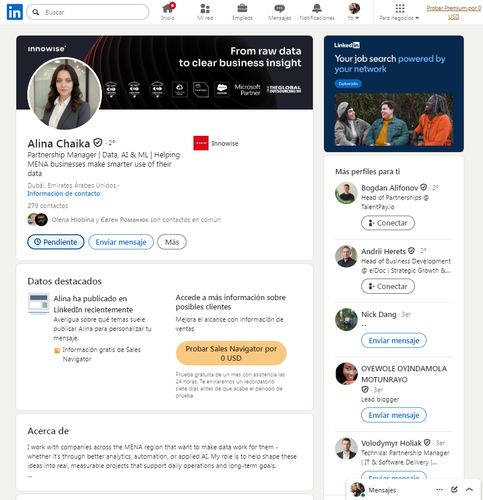Screen dimensions: 483x500
Task: Open Mensajes chat icon in navbar
Action: click(280, 12)
